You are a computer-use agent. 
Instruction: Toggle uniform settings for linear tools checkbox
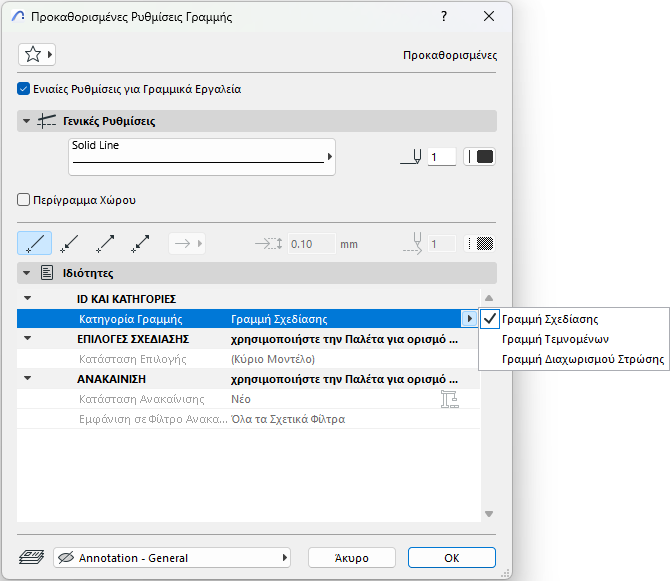point(24,89)
